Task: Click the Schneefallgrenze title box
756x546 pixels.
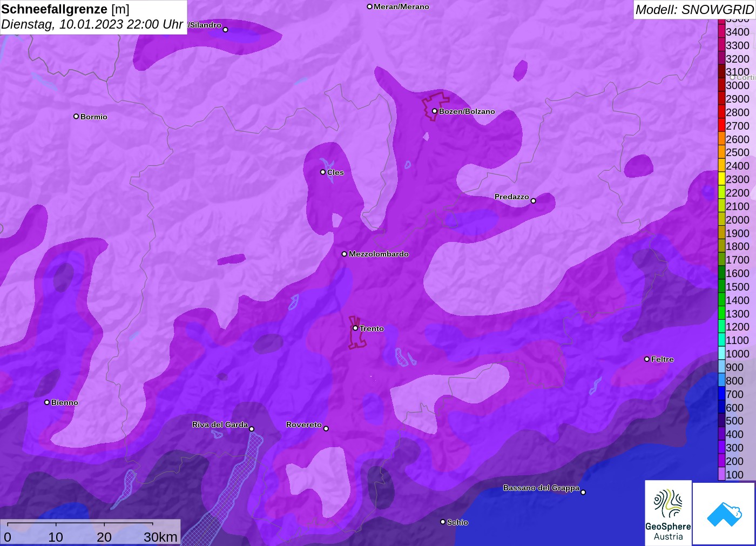Action: click(x=93, y=17)
